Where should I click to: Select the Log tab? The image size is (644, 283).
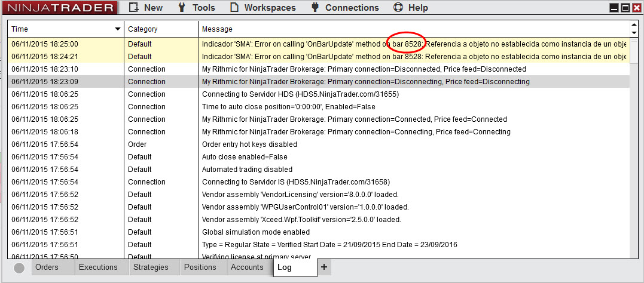295,267
